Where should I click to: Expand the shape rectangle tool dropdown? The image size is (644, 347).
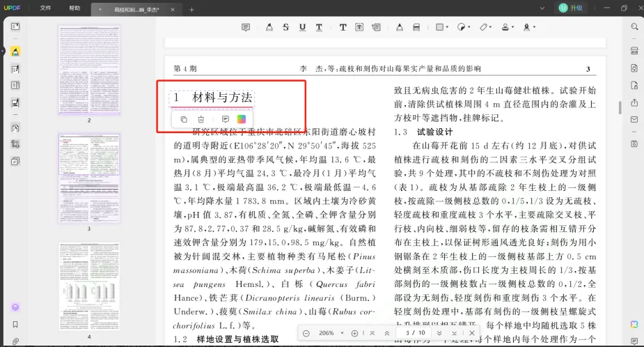point(448,27)
